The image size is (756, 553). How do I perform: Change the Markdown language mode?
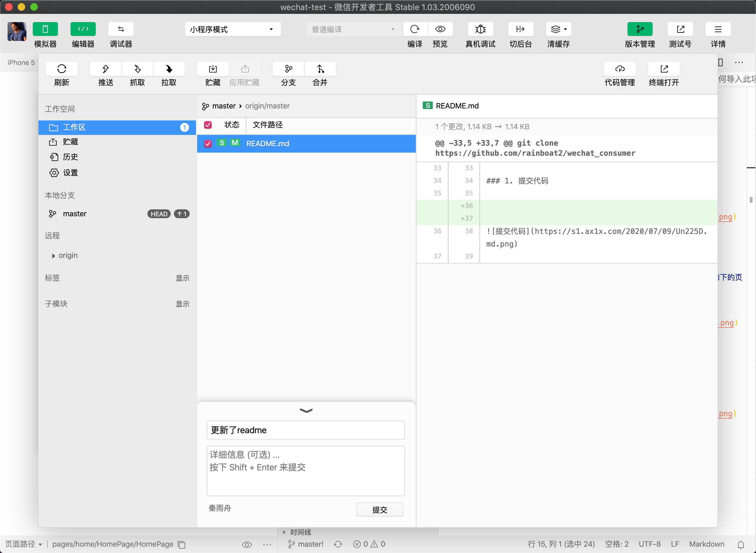pyautogui.click(x=707, y=544)
